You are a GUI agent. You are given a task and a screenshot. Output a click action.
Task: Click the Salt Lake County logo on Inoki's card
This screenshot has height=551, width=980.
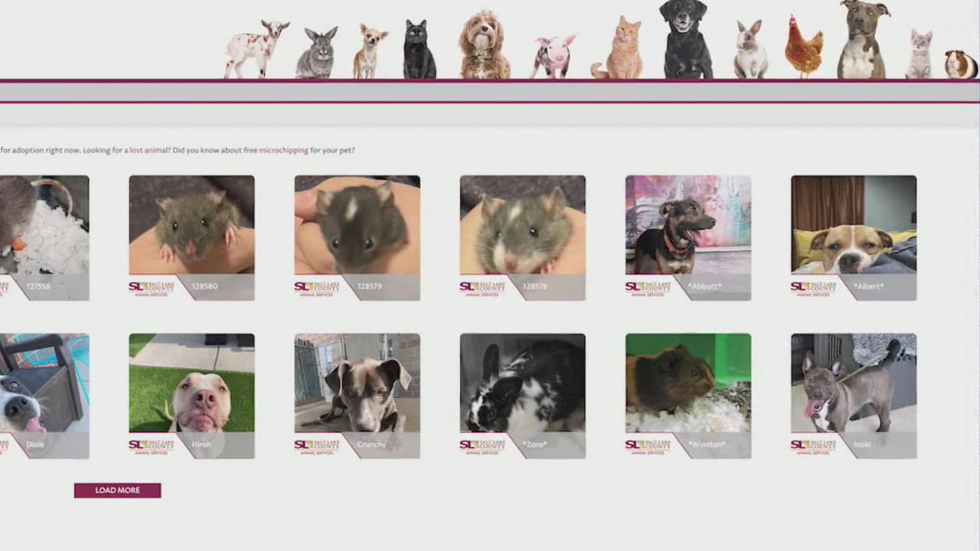point(813,445)
